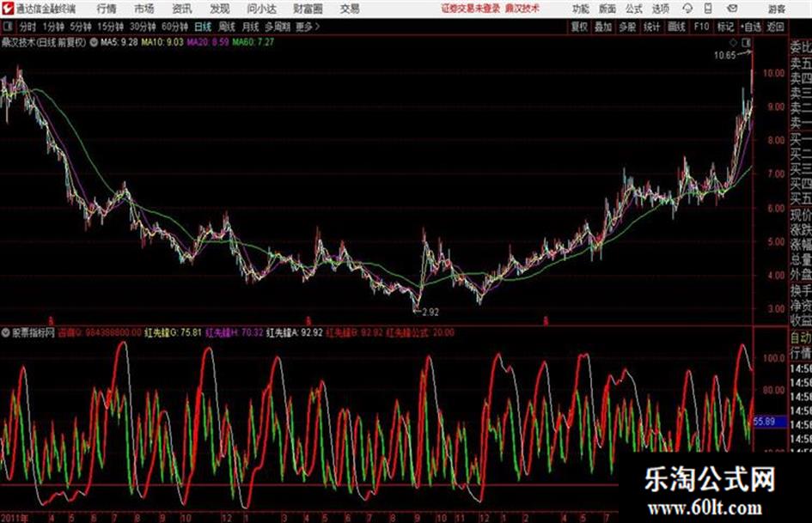Click the mobile phone icon

(708, 9)
